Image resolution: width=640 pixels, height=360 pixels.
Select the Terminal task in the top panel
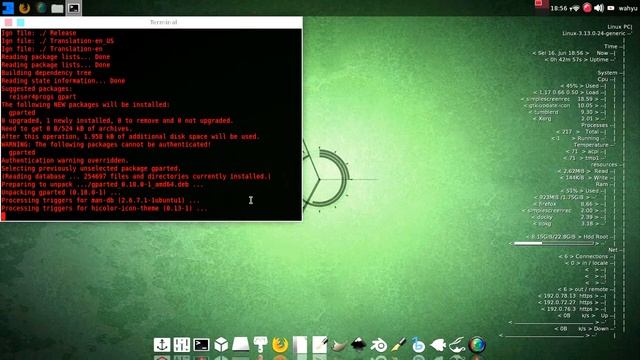coord(73,8)
